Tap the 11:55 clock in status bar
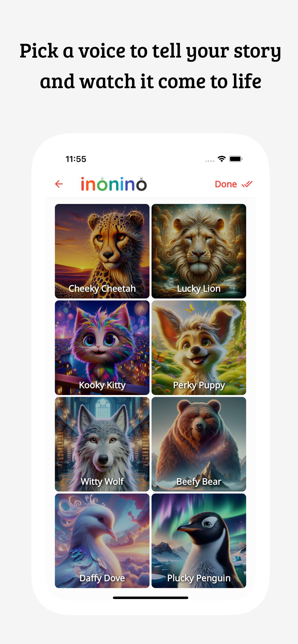298x644 pixels. click(76, 159)
